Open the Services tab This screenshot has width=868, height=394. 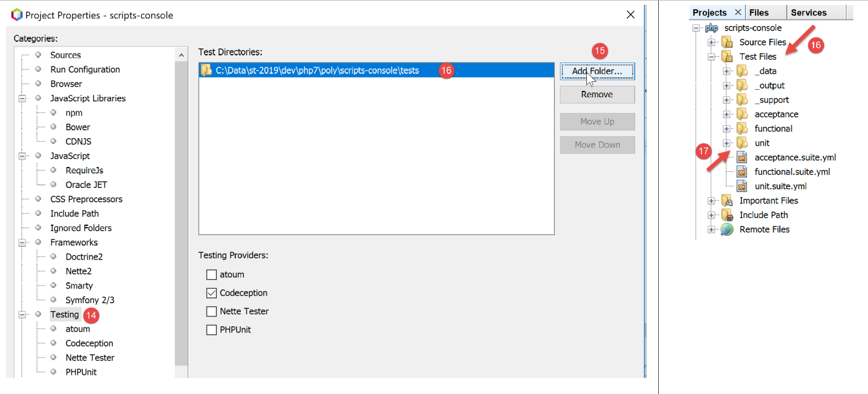[808, 12]
